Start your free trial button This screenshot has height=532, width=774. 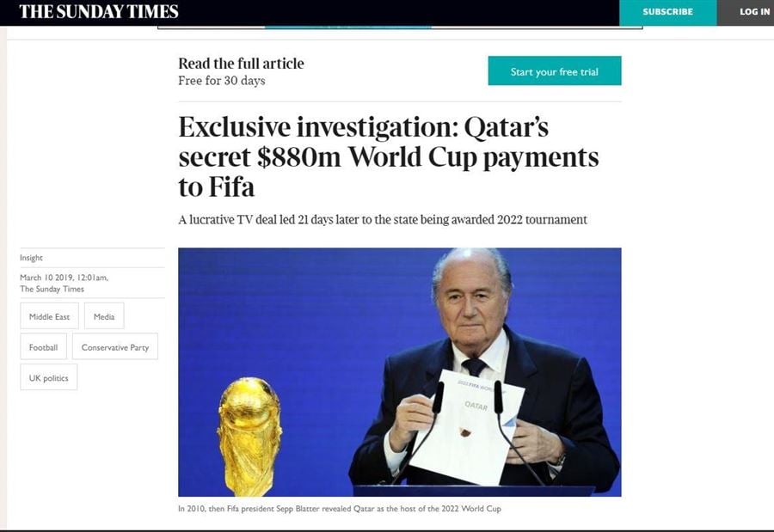coord(555,70)
